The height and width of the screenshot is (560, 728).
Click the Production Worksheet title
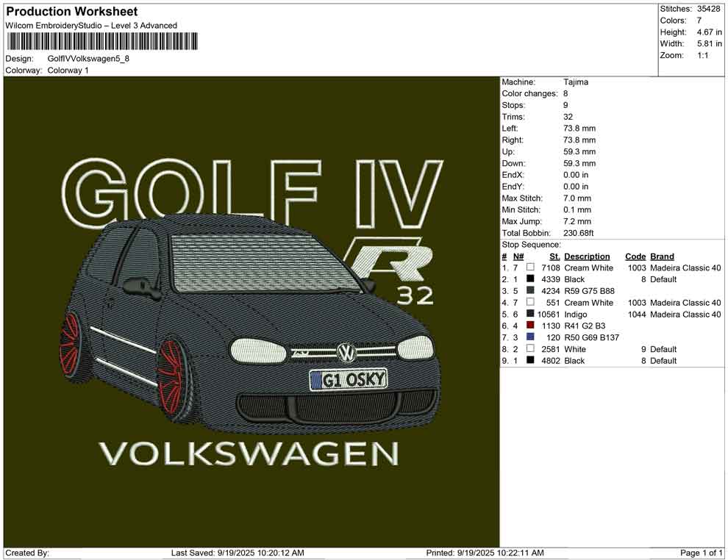pos(71,12)
